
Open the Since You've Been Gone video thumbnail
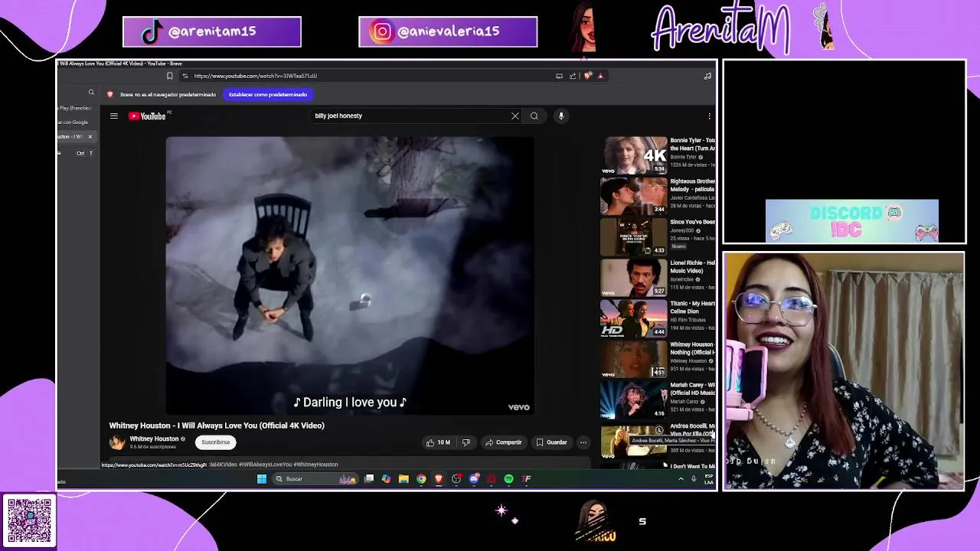coord(634,236)
